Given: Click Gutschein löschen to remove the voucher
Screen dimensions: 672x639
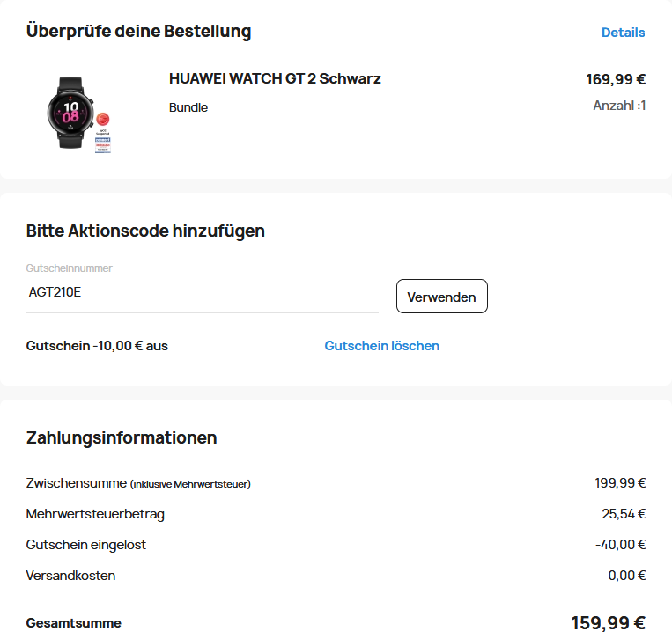Looking at the screenshot, I should click(x=381, y=346).
